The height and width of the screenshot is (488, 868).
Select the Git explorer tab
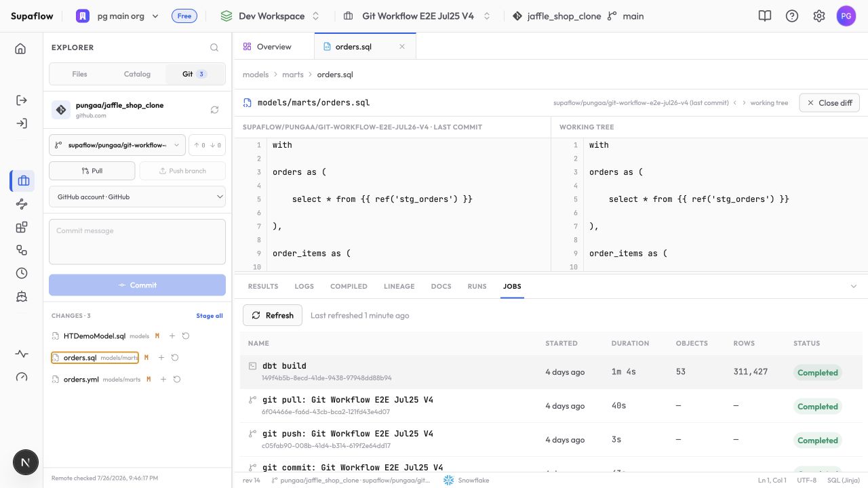coord(195,74)
